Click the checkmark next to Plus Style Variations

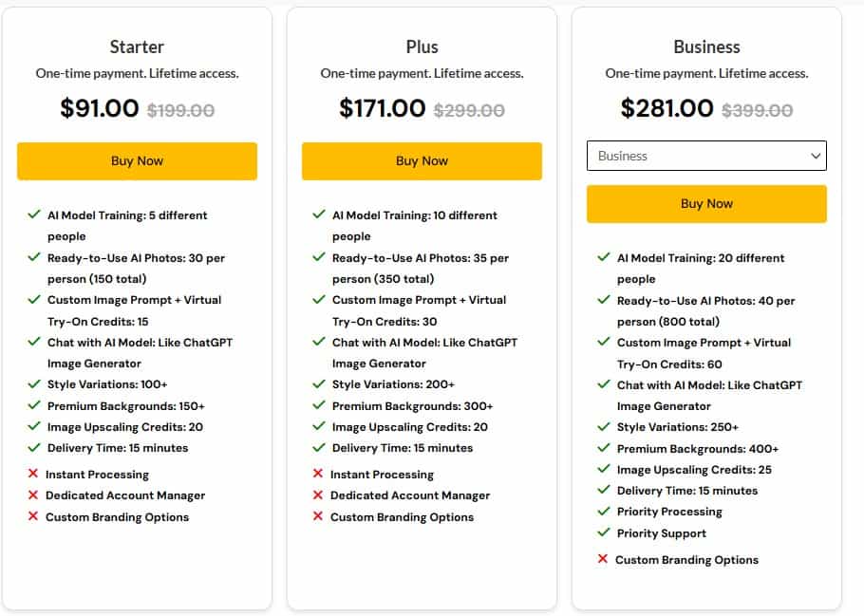[x=318, y=384]
